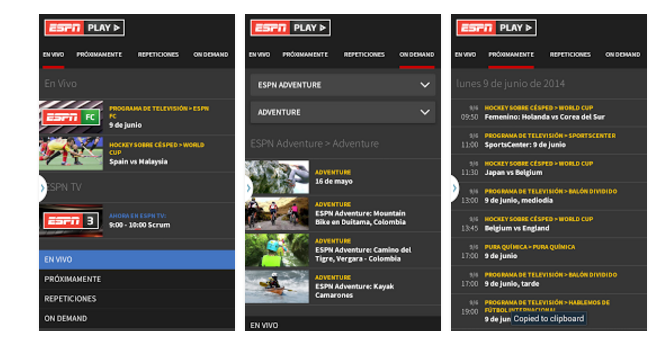
Task: Select EN VIVO tab in middle panel
Action: pyautogui.click(x=259, y=55)
